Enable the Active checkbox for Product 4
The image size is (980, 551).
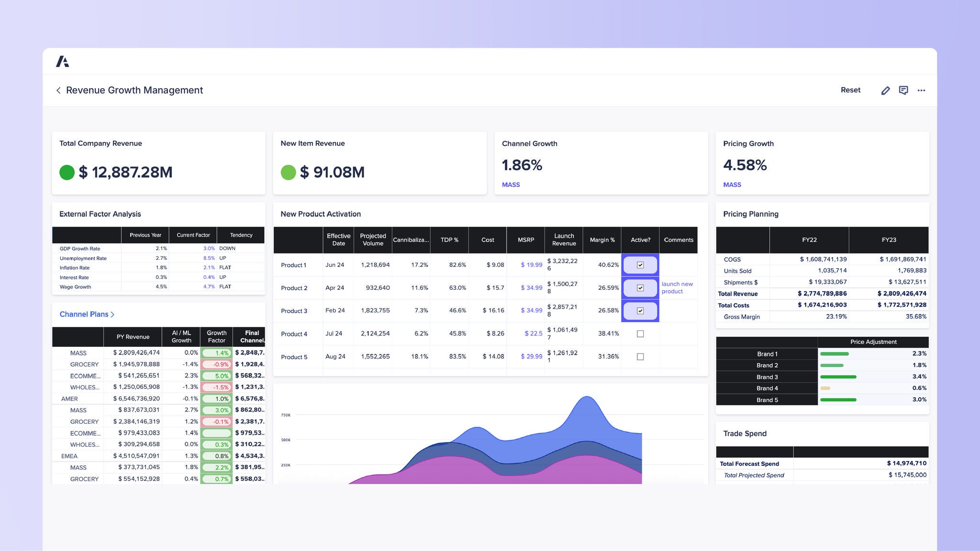pyautogui.click(x=640, y=334)
